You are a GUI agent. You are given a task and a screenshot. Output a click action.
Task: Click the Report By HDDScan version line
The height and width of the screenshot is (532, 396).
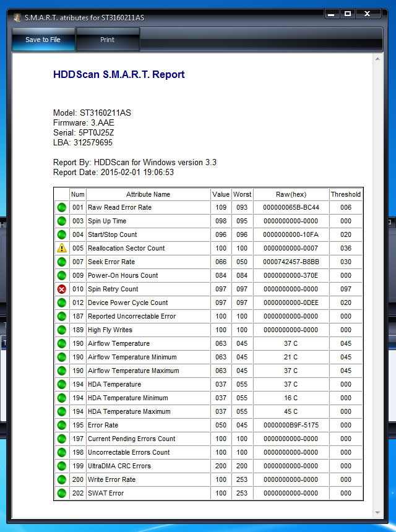tap(135, 162)
